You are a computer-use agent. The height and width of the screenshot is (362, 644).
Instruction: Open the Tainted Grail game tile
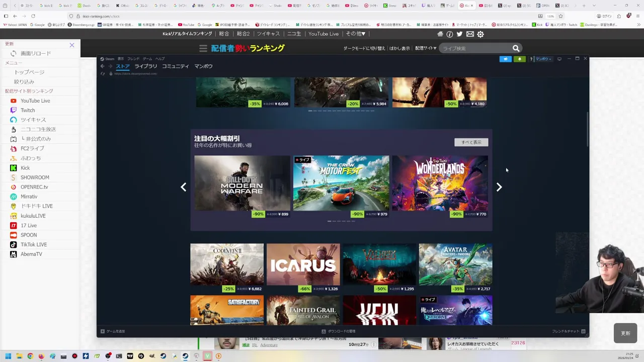coord(303,310)
